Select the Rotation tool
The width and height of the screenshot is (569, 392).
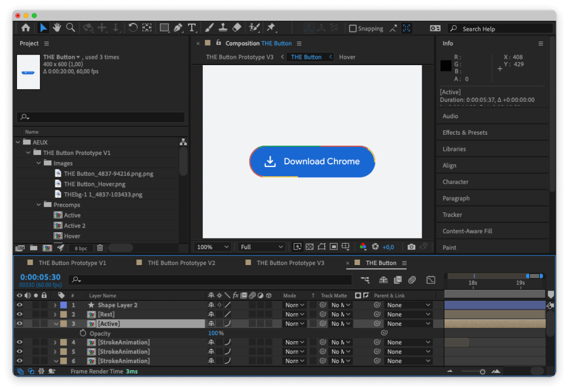pyautogui.click(x=133, y=28)
